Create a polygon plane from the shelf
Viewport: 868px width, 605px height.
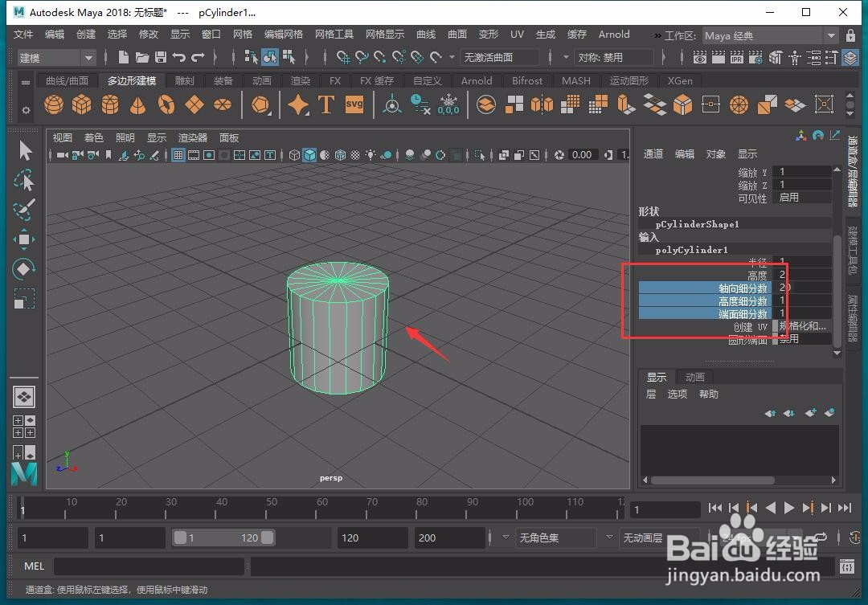194,104
